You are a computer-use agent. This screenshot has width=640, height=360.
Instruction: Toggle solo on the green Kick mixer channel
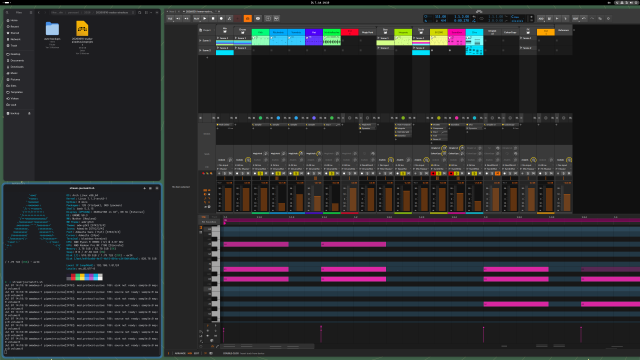coord(260,173)
